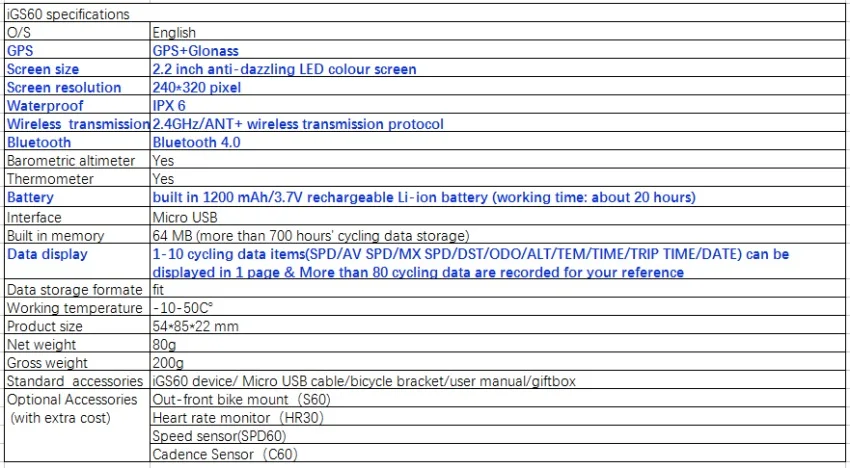This screenshot has width=850, height=468.
Task: Select the '64 MB' memory value cell
Action: pyautogui.click(x=498, y=235)
